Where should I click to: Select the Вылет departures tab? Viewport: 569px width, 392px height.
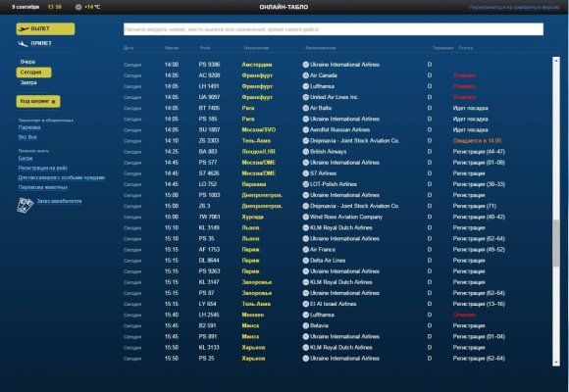tap(45, 29)
